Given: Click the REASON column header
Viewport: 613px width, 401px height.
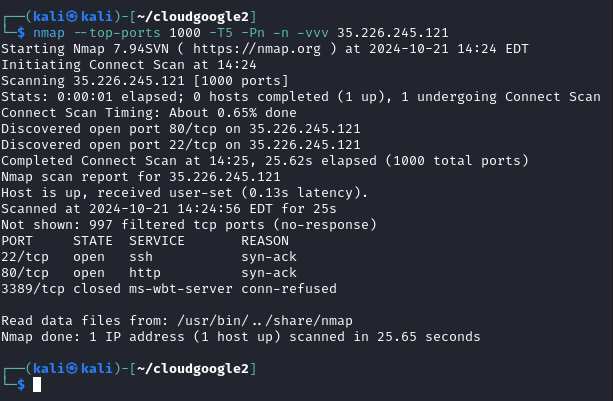Looking at the screenshot, I should coord(266,241).
